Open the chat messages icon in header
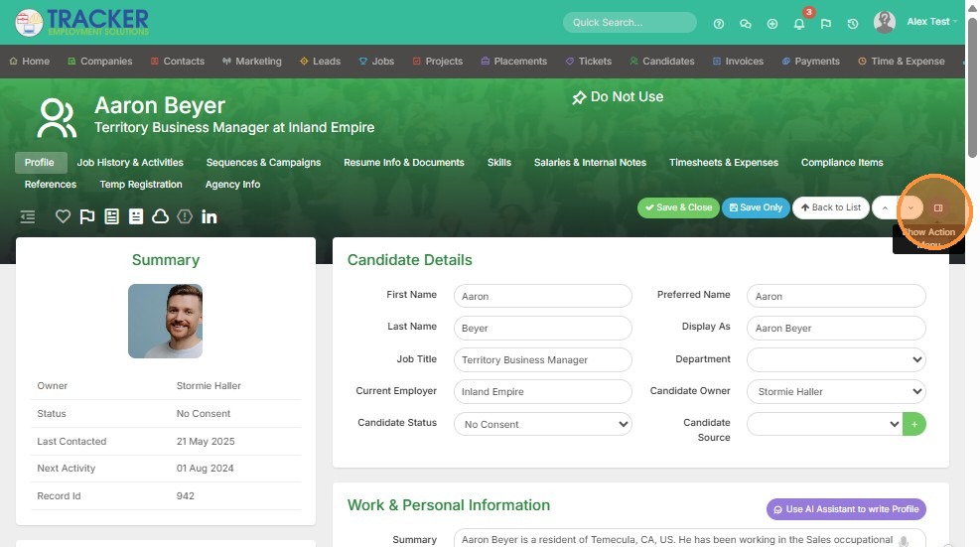 coord(745,24)
